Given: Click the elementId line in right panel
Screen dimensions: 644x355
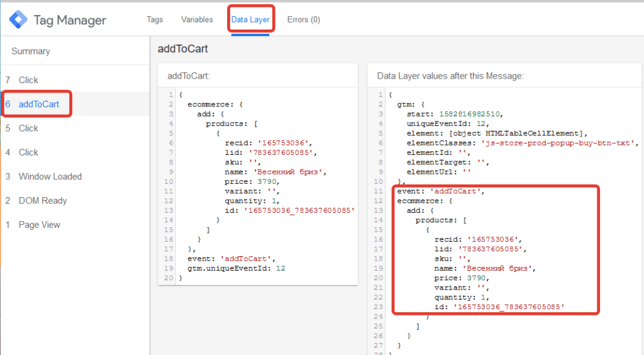Looking at the screenshot, I should 438,152.
